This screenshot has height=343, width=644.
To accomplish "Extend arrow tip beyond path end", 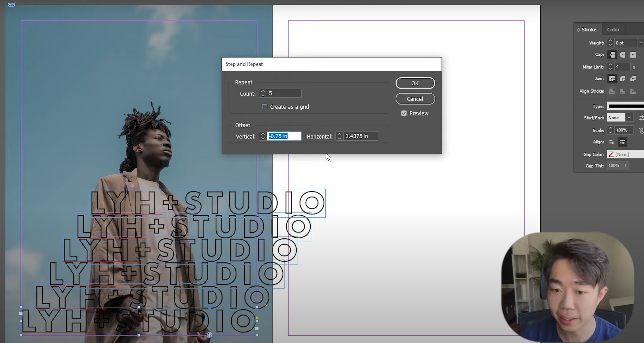I will click(x=612, y=142).
